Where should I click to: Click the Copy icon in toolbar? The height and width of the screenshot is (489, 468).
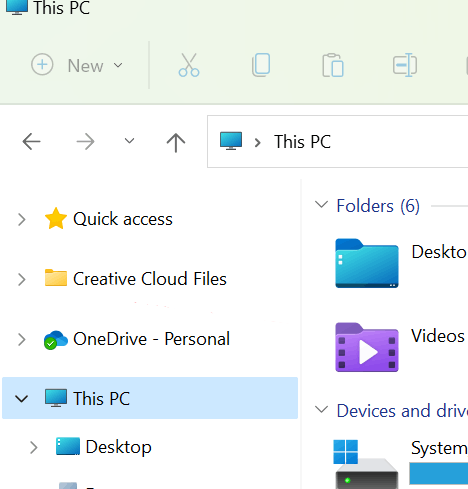[x=261, y=65]
